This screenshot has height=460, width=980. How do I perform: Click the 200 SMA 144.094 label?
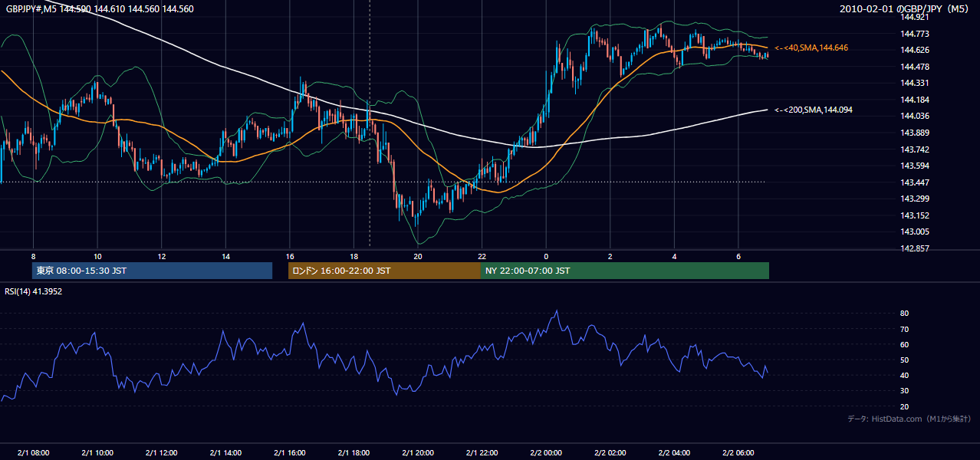point(813,110)
